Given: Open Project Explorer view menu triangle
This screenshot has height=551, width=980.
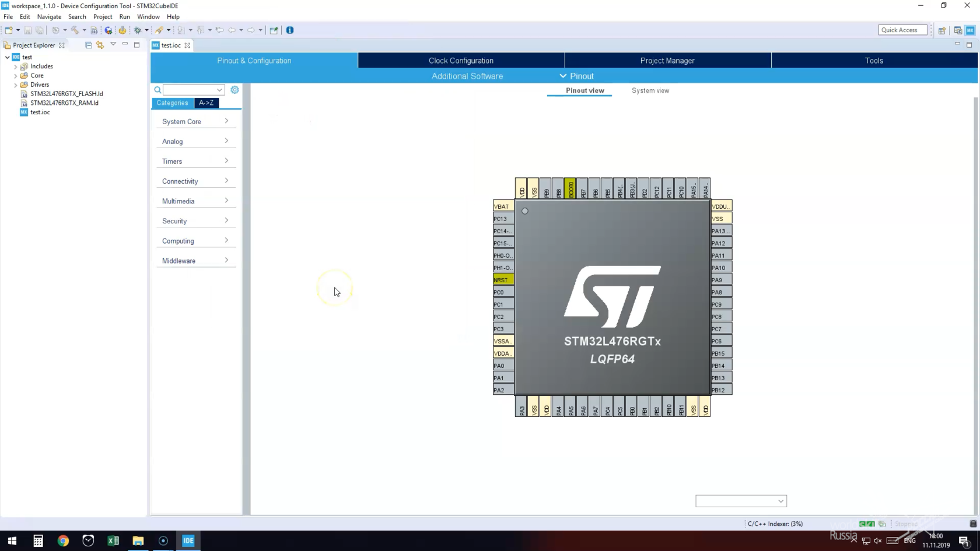Looking at the screenshot, I should click(x=113, y=44).
